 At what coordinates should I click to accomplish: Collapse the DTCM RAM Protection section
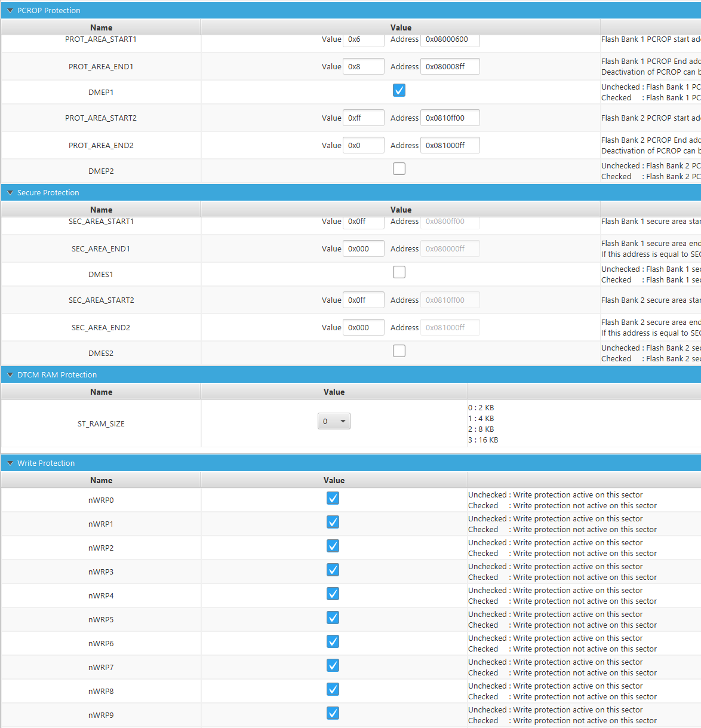(x=10, y=374)
